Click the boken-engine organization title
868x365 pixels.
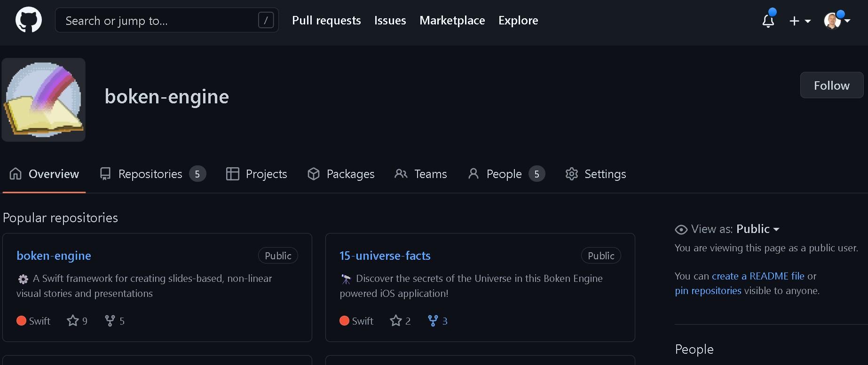pos(166,97)
